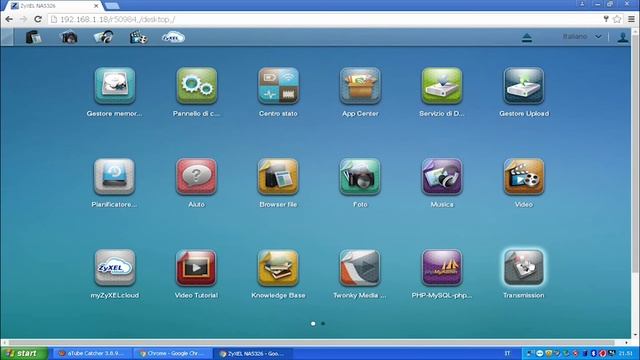Click the address bar URL field
This screenshot has height=360, width=640.
324,19
